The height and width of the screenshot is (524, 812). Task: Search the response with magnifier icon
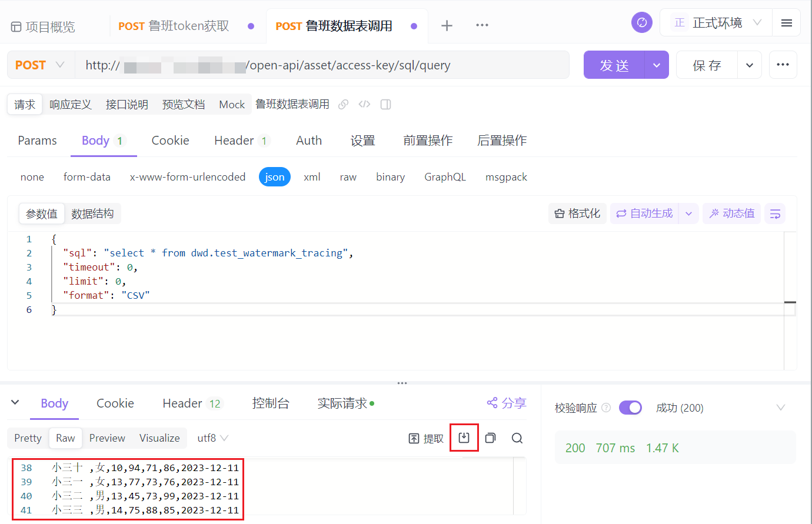pyautogui.click(x=517, y=438)
